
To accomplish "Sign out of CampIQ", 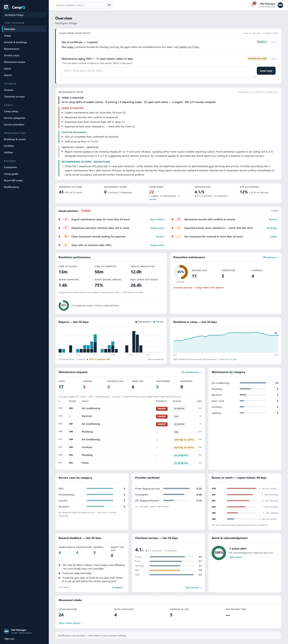I will tap(9, 639).
